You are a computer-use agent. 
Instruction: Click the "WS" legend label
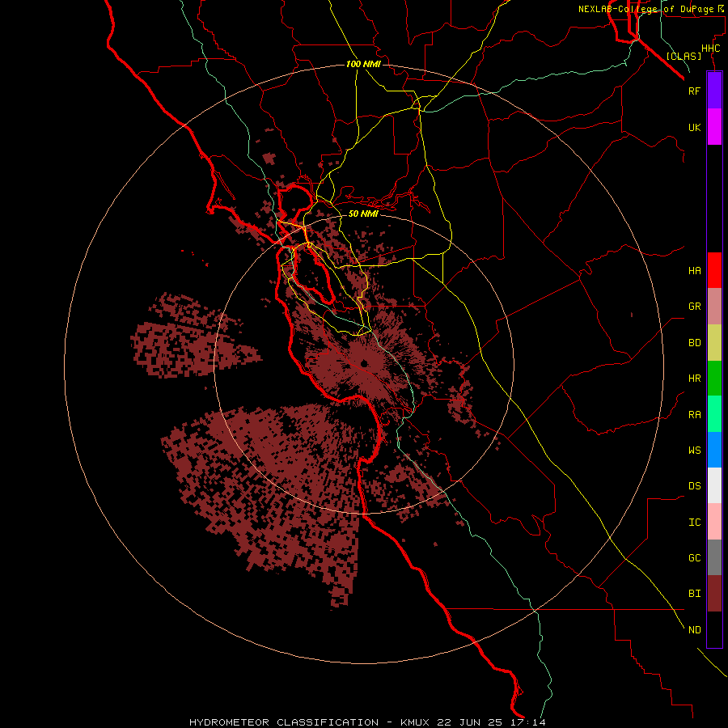click(694, 450)
